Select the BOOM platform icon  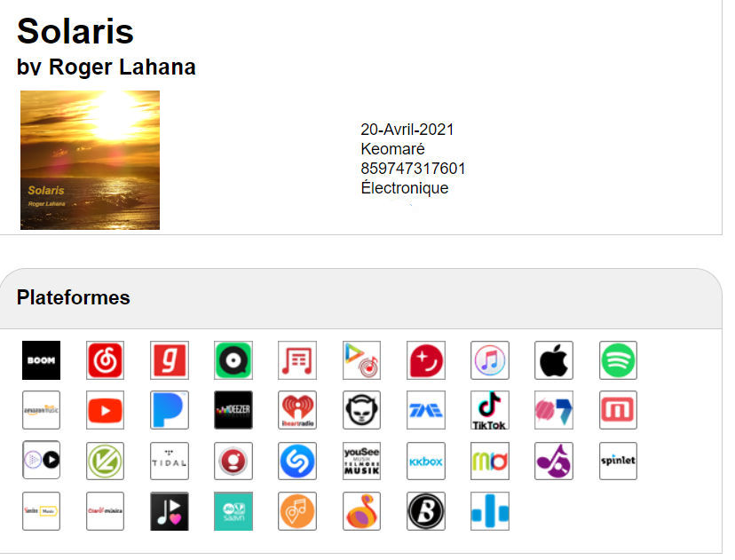pyautogui.click(x=41, y=360)
